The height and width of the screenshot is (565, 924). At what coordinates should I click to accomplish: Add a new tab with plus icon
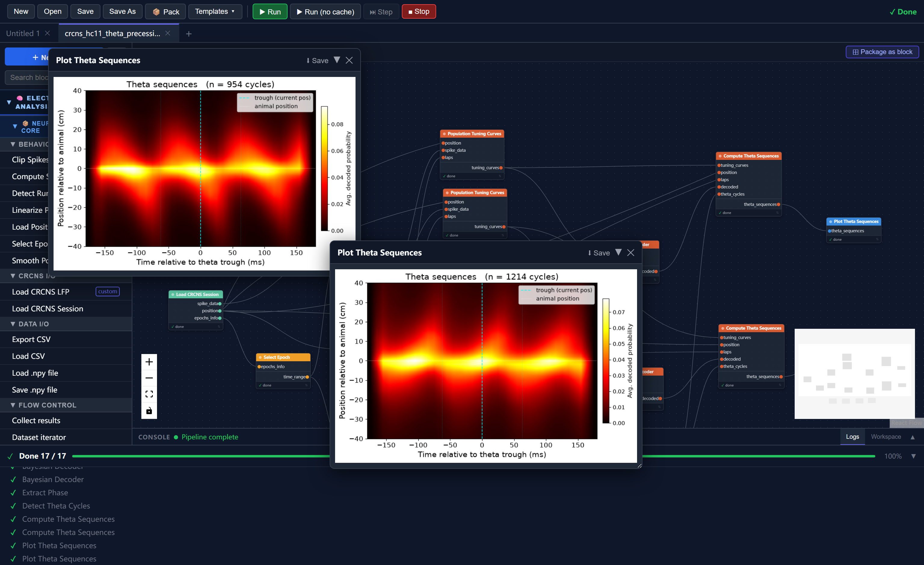189,34
